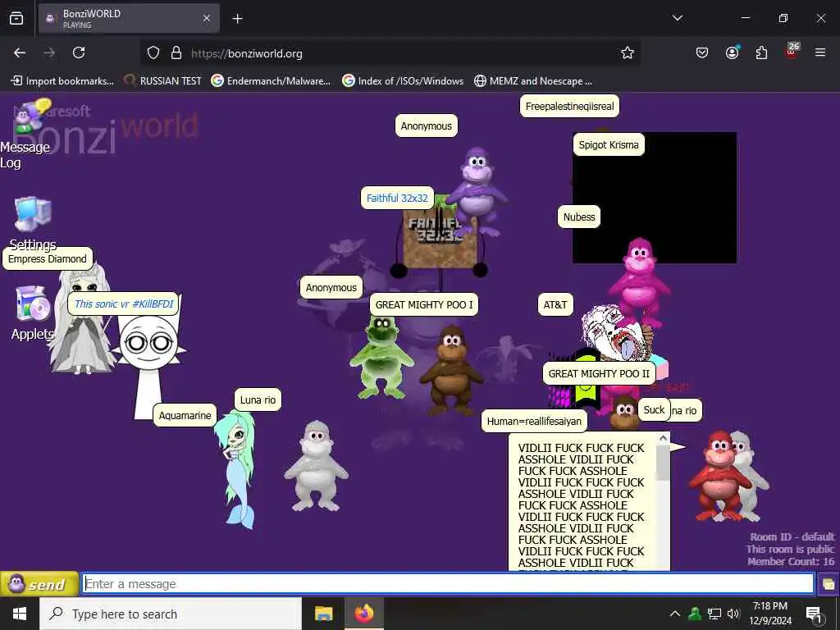Open the network tray icon
The height and width of the screenshot is (630, 840).
coord(714,614)
